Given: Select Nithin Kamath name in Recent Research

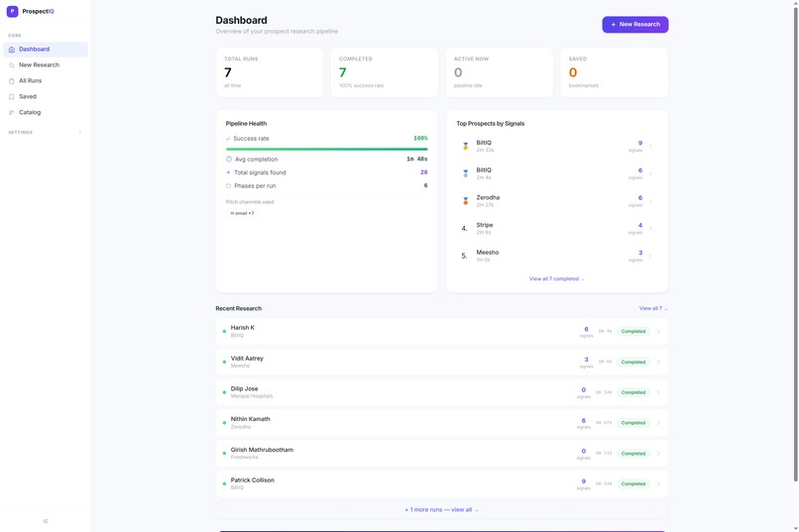Looking at the screenshot, I should pos(250,419).
